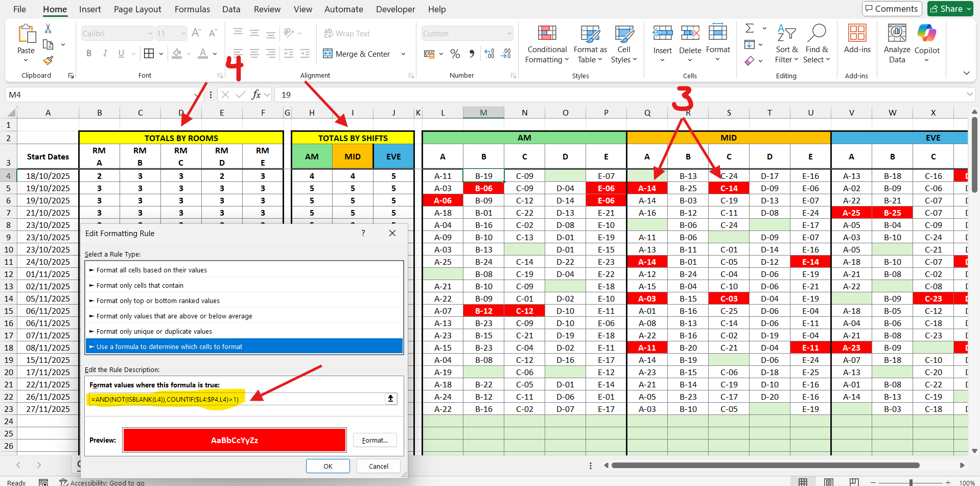Image resolution: width=980 pixels, height=486 pixels.
Task: Expand Merge & Center dropdown arrow
Action: (x=404, y=54)
